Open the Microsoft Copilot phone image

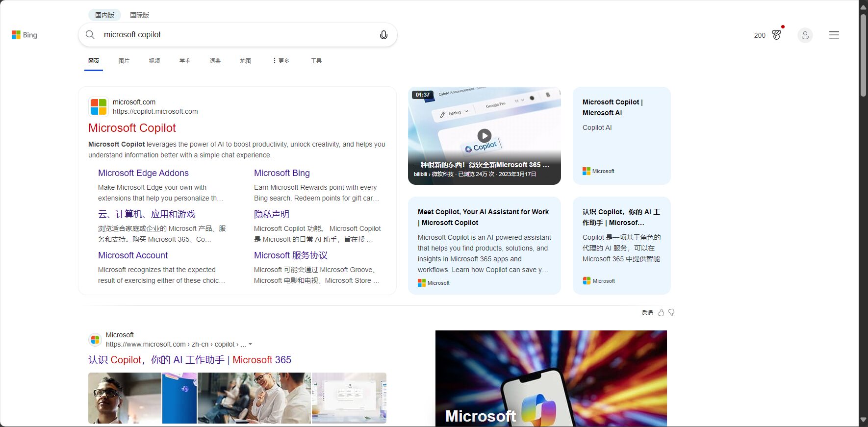551,378
